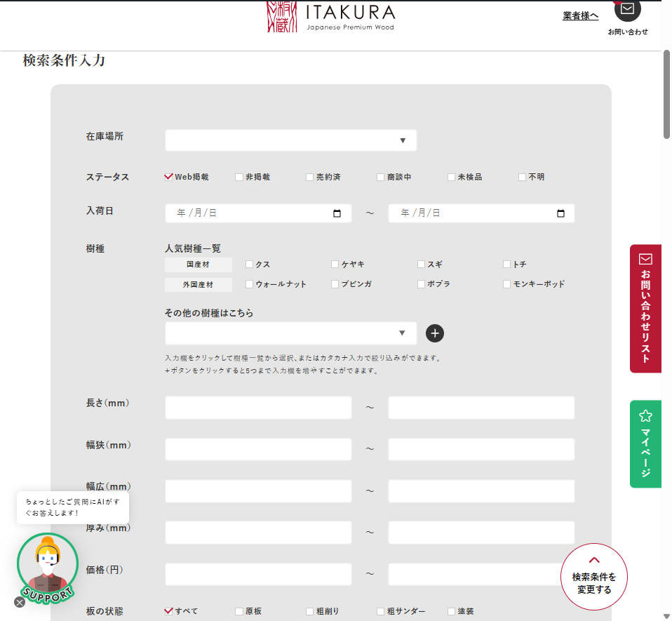This screenshot has height=621, width=672.
Task: Enable the ケヤキ species checkbox
Action: tap(335, 265)
